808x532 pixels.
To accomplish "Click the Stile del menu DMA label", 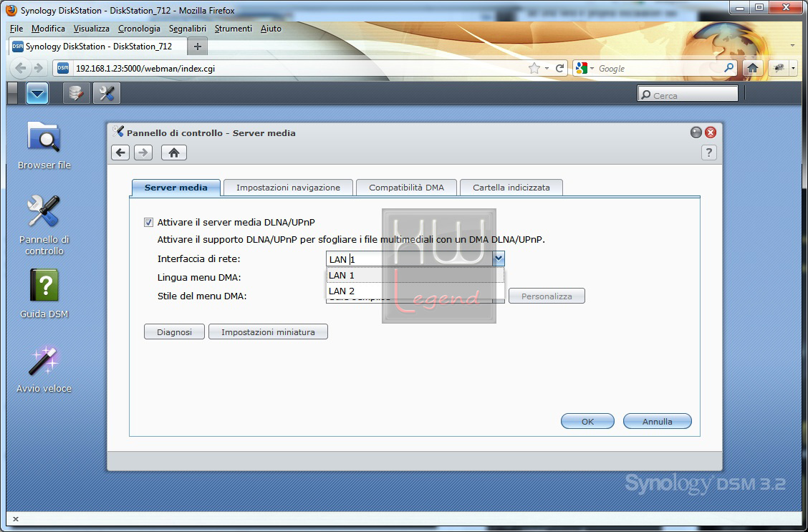I will point(202,296).
